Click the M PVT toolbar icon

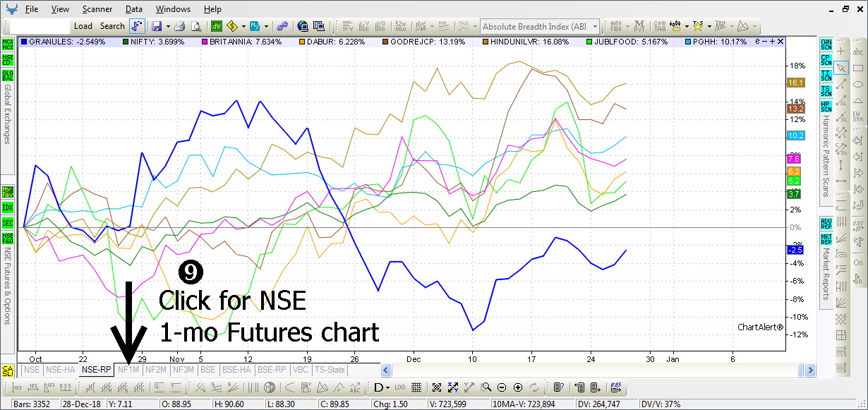639,26
